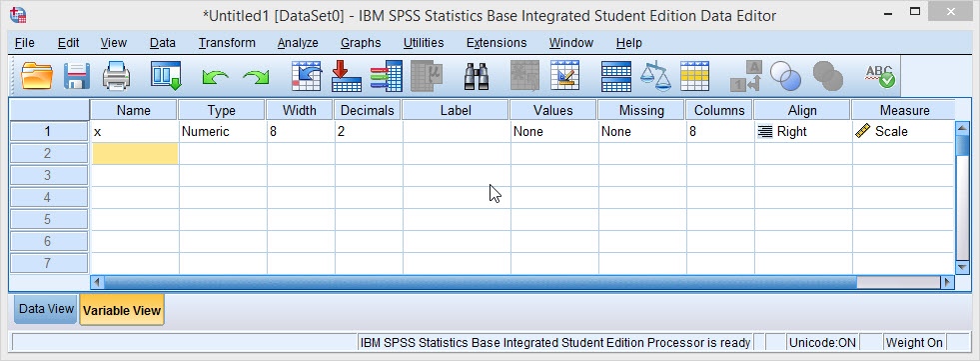This screenshot has height=361, width=980.
Task: Click the Name column header
Action: [x=134, y=110]
